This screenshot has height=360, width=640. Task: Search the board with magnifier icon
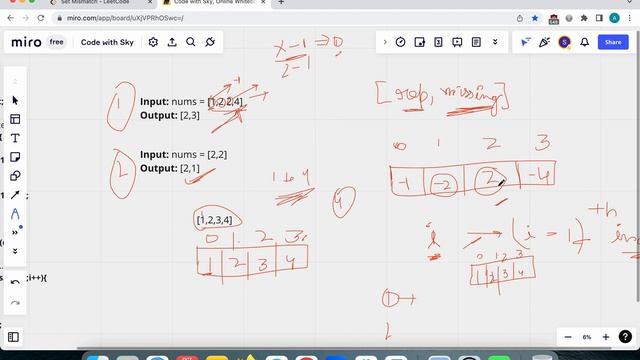[x=191, y=42]
